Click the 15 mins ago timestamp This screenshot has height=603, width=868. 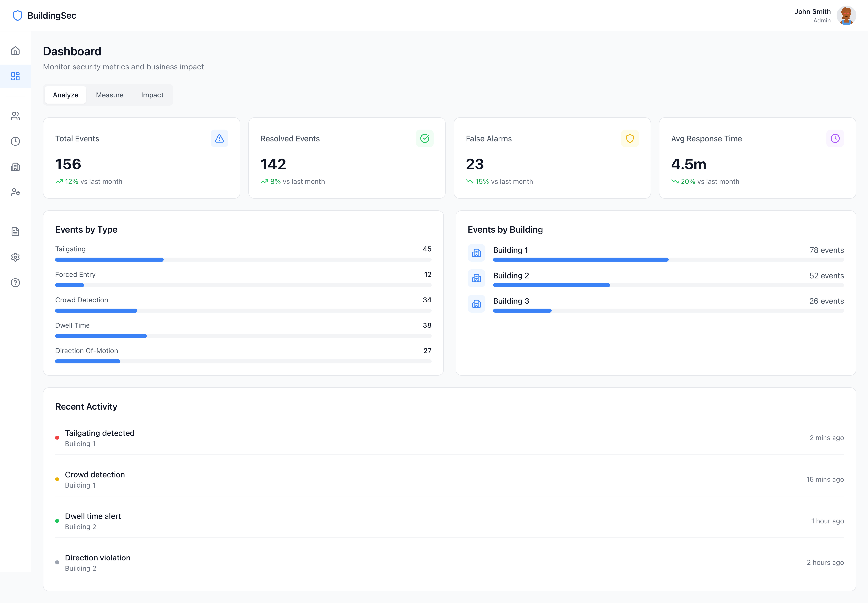click(x=825, y=479)
